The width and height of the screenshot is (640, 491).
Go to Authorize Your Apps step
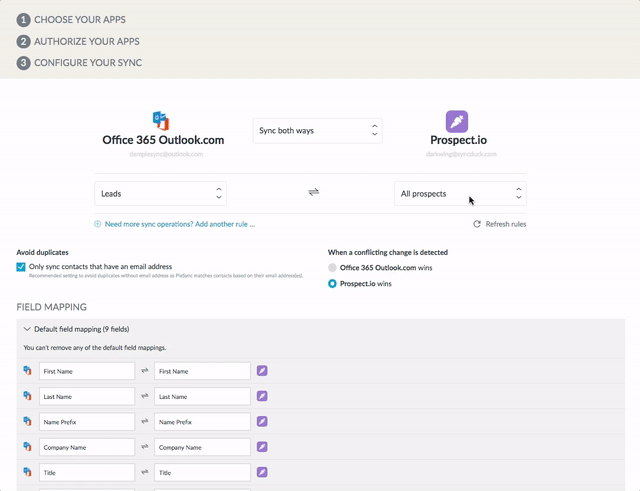pyautogui.click(x=87, y=41)
